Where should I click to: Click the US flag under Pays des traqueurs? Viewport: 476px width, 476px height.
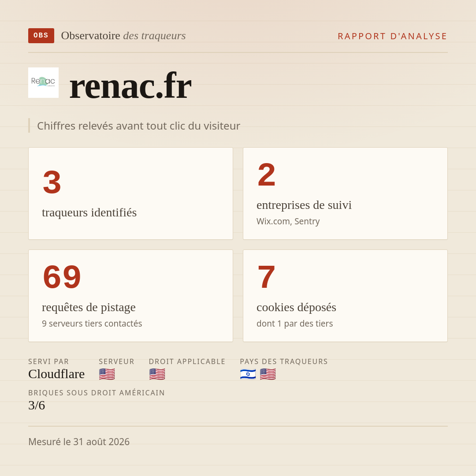268,374
